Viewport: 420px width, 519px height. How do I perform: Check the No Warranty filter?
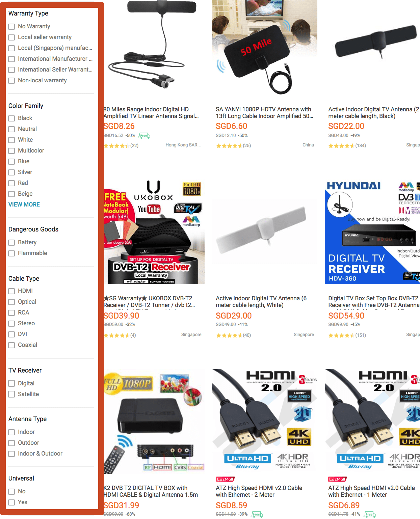[x=11, y=26]
